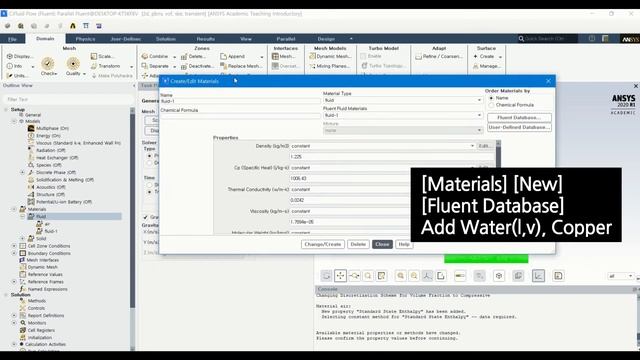640x360 pixels.
Task: Choose Deactivate zones in the ribbon
Action: [x=197, y=66]
